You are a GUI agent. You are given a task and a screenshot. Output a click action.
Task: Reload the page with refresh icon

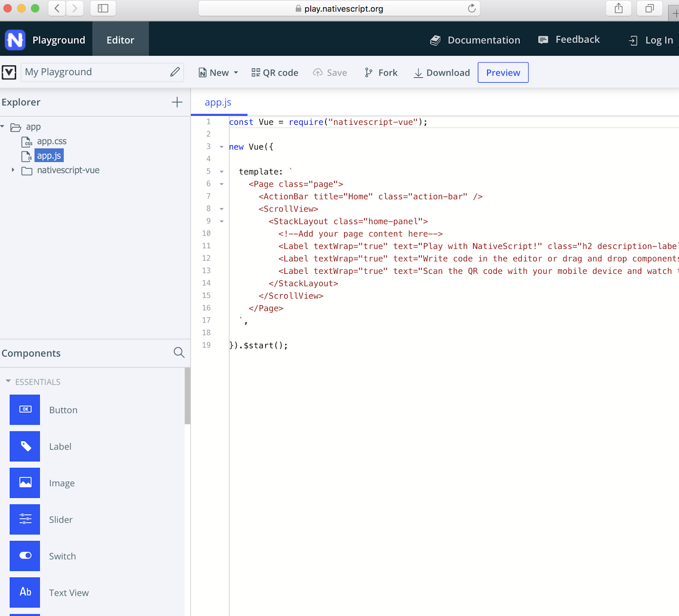[471, 8]
